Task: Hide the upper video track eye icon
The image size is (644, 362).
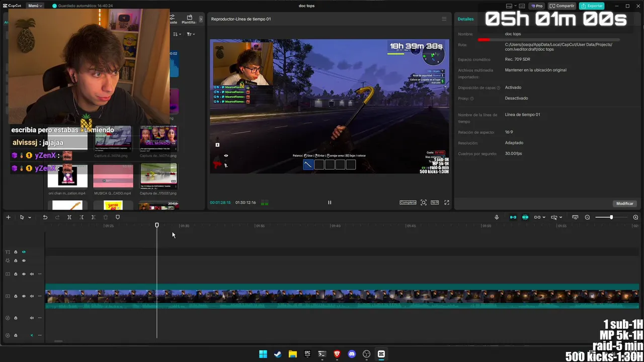Action: pyautogui.click(x=24, y=274)
